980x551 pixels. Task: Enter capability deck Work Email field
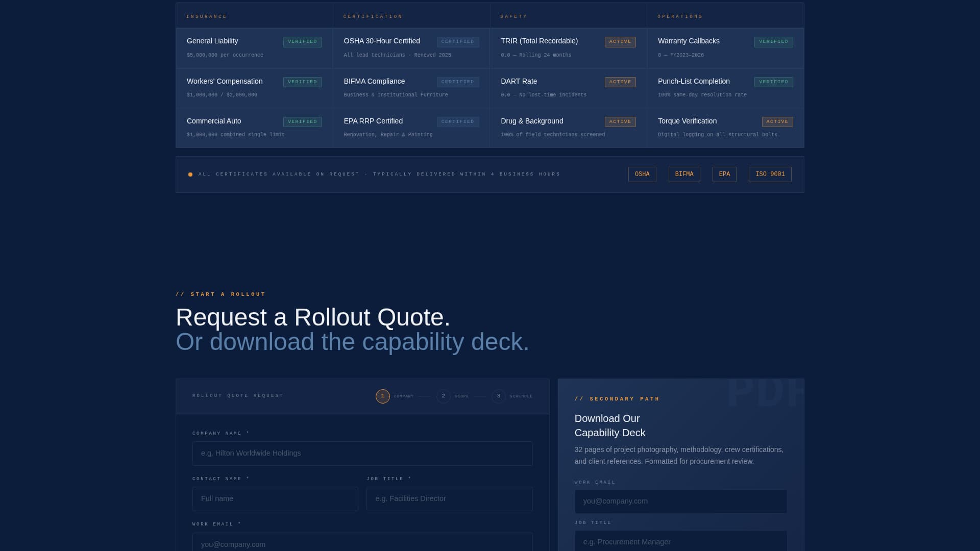(x=681, y=502)
